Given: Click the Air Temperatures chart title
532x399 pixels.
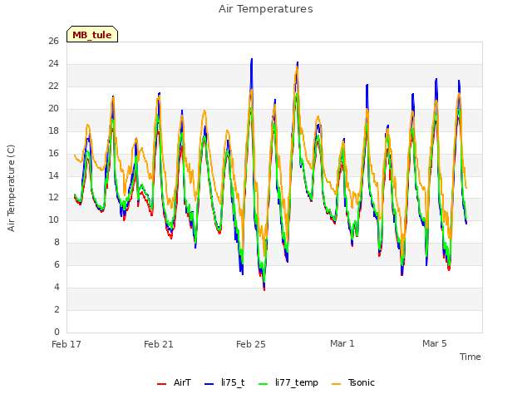Looking at the screenshot, I should coord(266,9).
